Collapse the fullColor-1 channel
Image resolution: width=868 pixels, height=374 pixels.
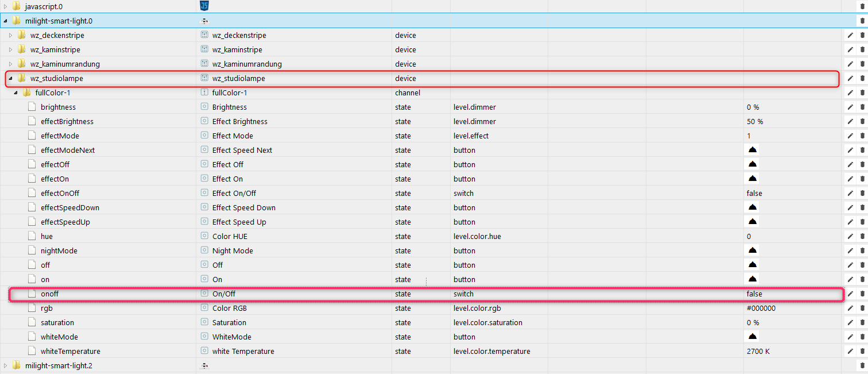pyautogui.click(x=16, y=92)
